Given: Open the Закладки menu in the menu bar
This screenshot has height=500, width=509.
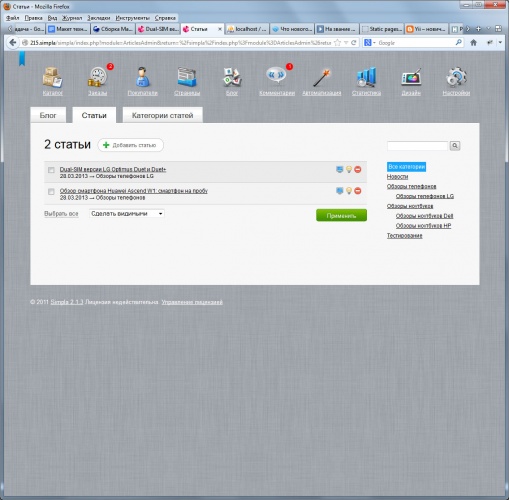Looking at the screenshot, I should point(99,18).
